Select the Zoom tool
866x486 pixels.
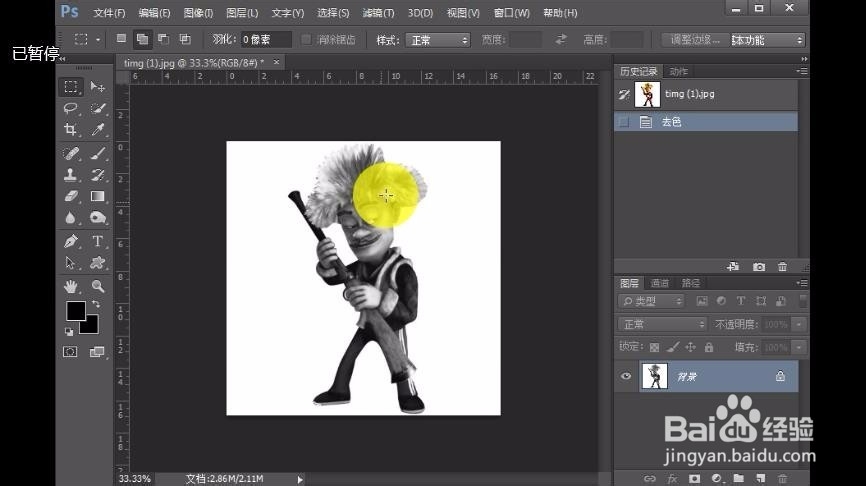(98, 286)
